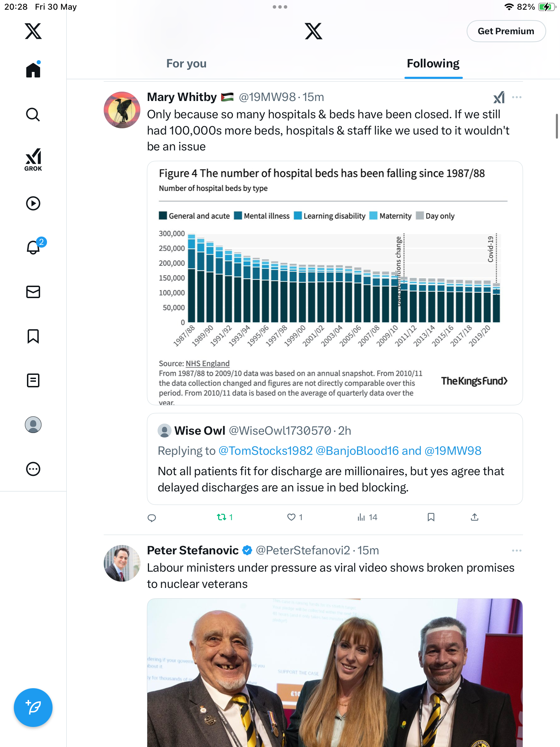Click center X logo at top
Image resolution: width=560 pixels, height=747 pixels.
[314, 31]
